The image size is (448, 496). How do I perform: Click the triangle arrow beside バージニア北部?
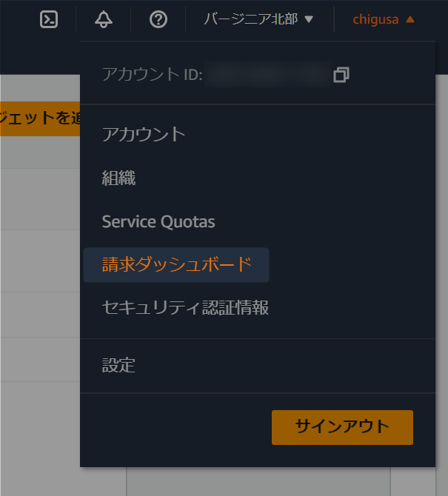309,19
